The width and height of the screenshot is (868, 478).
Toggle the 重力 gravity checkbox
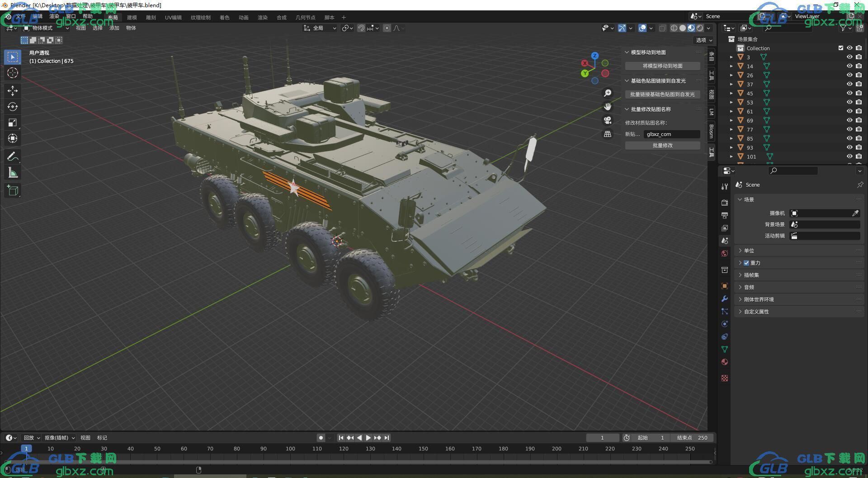tap(746, 263)
